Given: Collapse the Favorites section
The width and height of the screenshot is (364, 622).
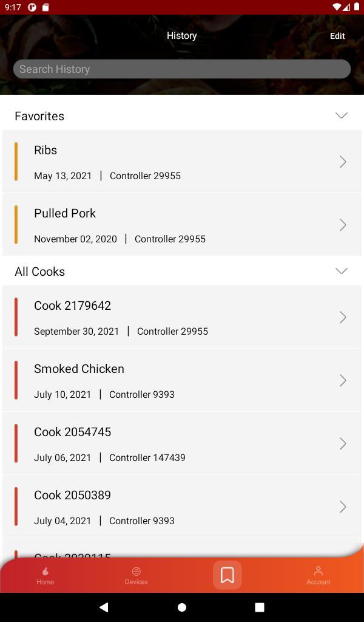Looking at the screenshot, I should pyautogui.click(x=341, y=115).
